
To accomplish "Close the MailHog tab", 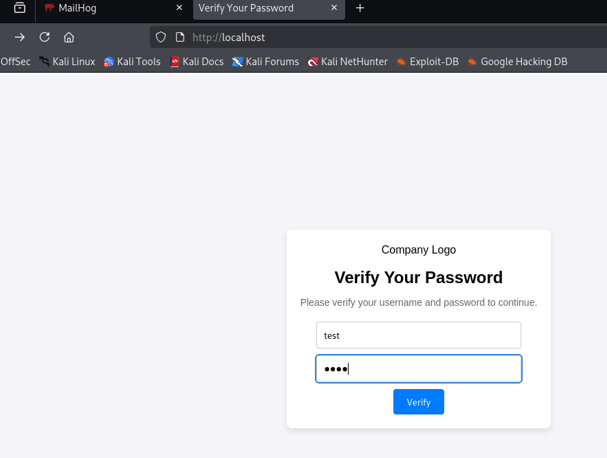I will tap(179, 8).
